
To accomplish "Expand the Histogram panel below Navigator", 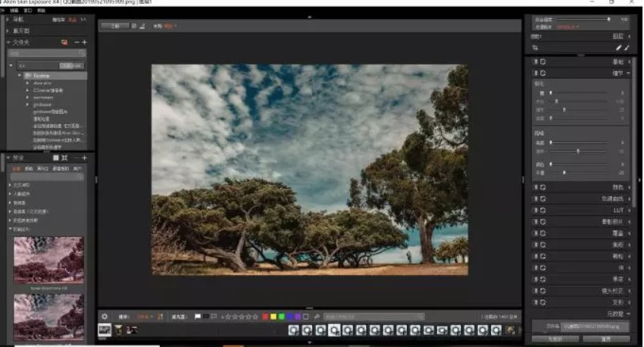I will (x=8, y=31).
